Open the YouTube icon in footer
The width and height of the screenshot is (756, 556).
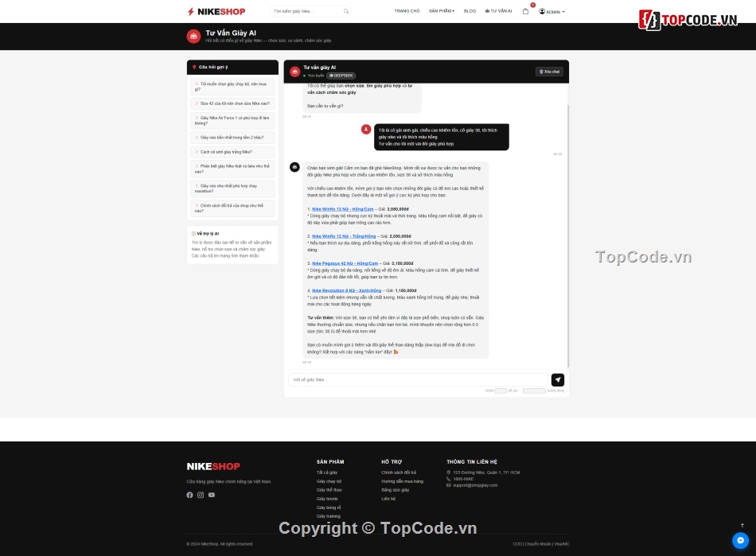pyautogui.click(x=212, y=495)
